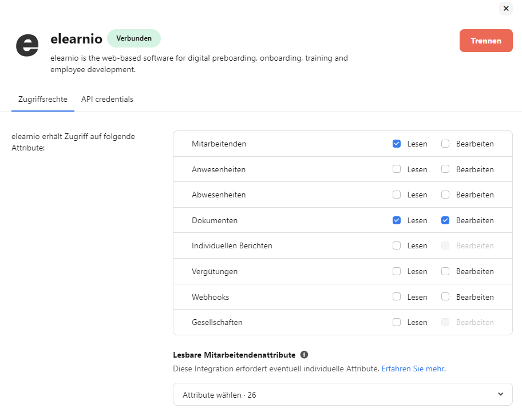This screenshot has height=420, width=522.
Task: Enable Bearbeiten for Mitarbeitenden
Action: tap(445, 144)
